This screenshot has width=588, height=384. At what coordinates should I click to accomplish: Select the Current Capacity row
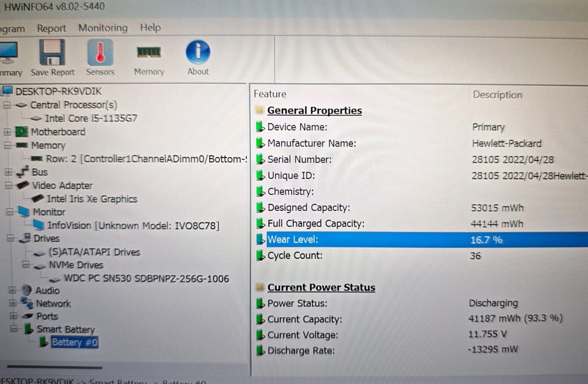point(421,318)
